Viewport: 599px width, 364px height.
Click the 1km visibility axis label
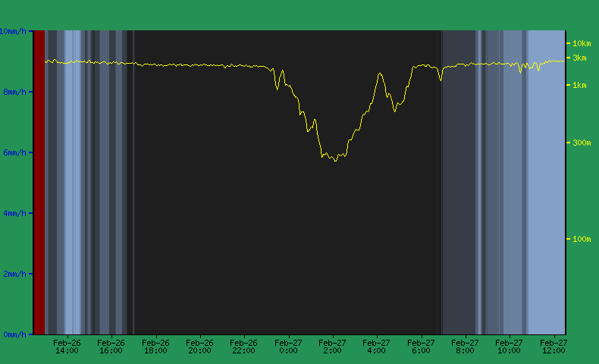pyautogui.click(x=579, y=85)
